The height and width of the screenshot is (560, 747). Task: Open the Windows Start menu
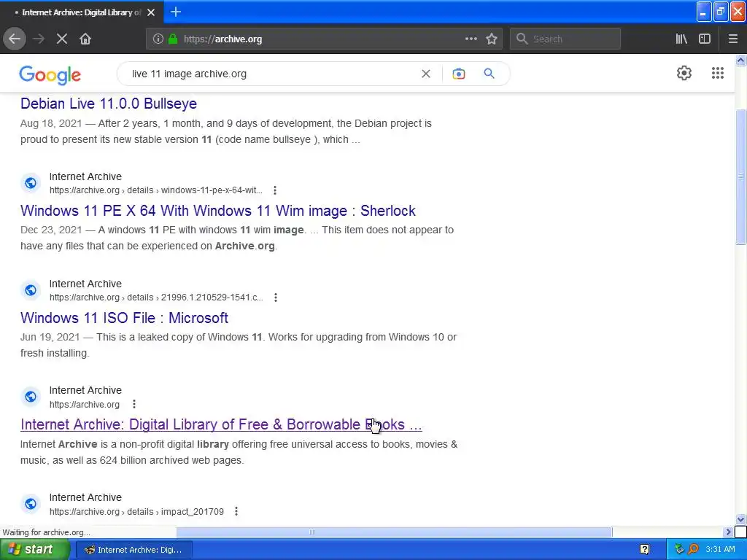34,550
